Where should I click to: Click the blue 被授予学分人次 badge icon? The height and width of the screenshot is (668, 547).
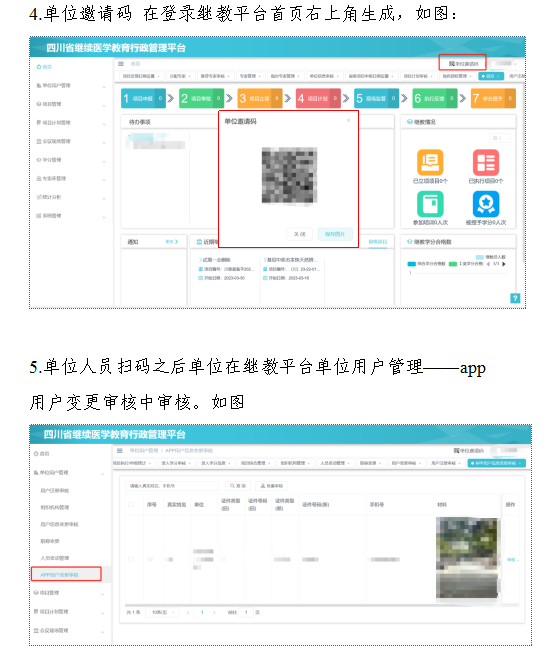click(486, 204)
